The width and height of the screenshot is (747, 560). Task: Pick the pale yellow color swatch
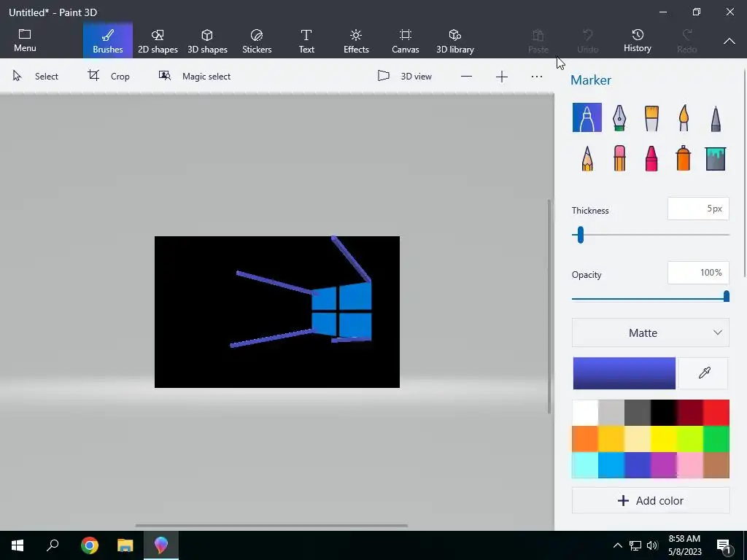638,438
